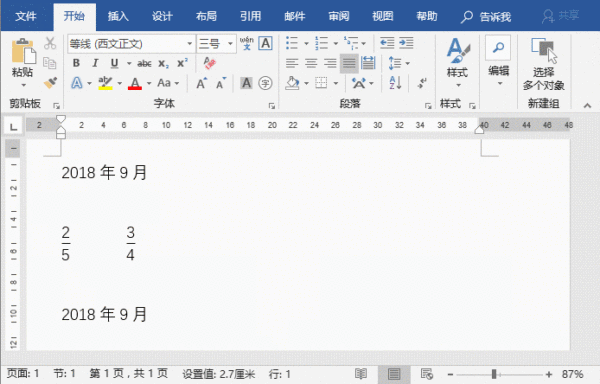
Task: Select the Format Painter brush
Action: 50,83
